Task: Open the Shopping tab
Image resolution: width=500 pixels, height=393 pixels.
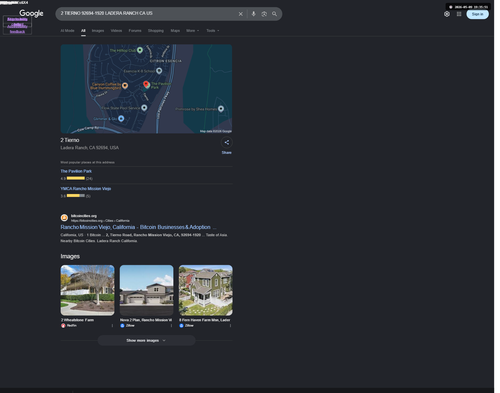Action: pyautogui.click(x=156, y=31)
